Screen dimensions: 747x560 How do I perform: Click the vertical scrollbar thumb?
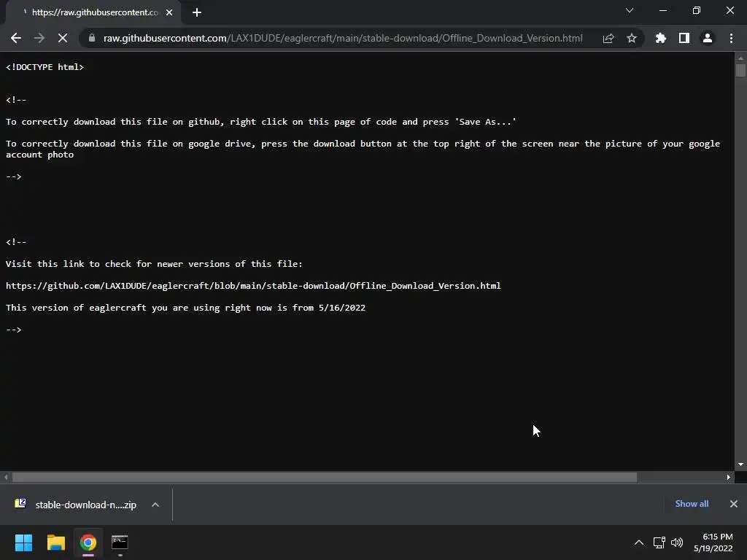pos(740,70)
